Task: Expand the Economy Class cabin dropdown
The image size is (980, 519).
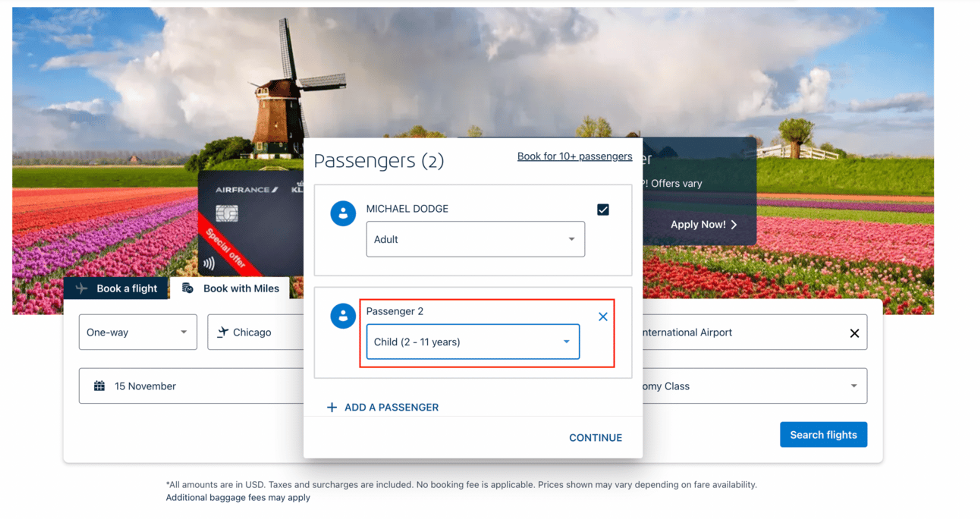Action: (755, 386)
